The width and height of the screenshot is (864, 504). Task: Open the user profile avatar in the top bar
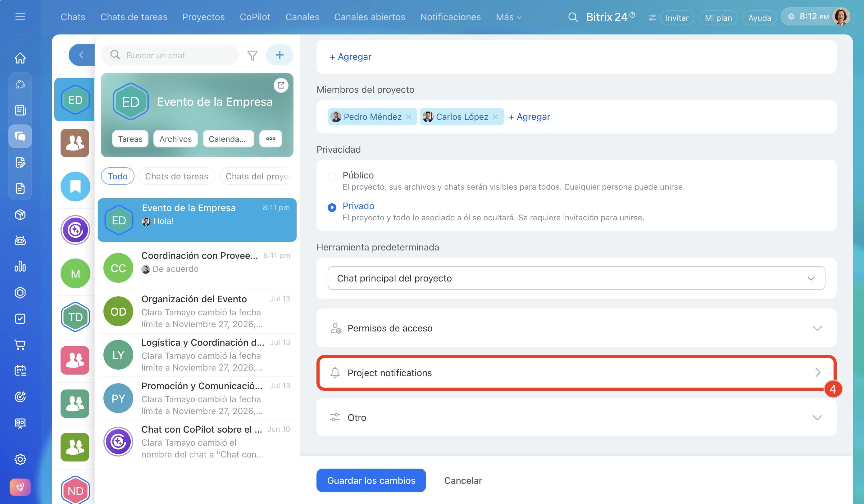tap(841, 16)
